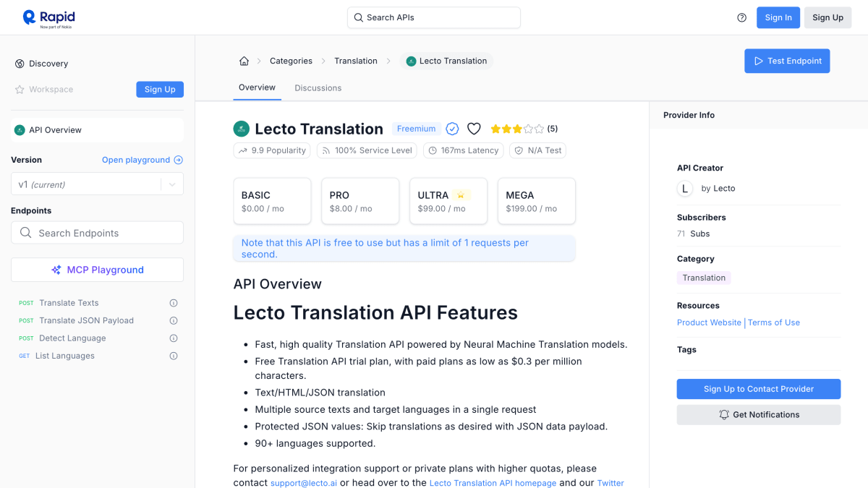This screenshot has width=868, height=488.
Task: Open Translation in the breadcrumb
Action: tap(356, 61)
